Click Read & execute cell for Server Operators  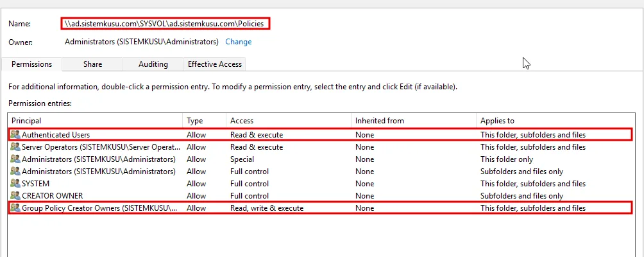coord(257,146)
